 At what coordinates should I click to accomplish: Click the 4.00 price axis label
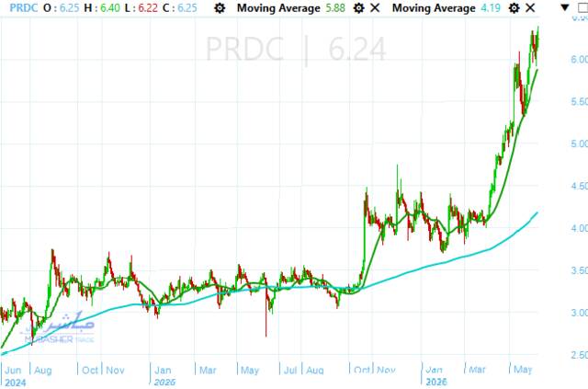click(579, 228)
